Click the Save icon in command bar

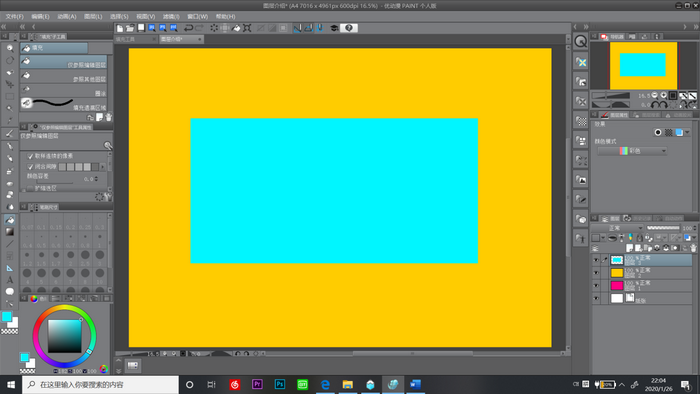pos(141,28)
